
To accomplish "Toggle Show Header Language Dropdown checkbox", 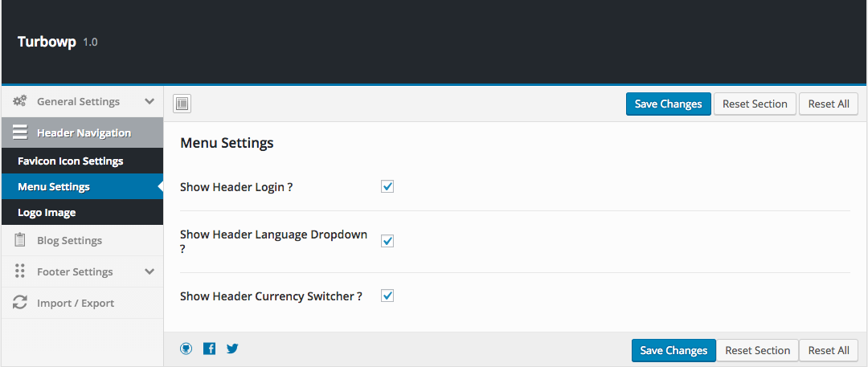I will click(387, 241).
